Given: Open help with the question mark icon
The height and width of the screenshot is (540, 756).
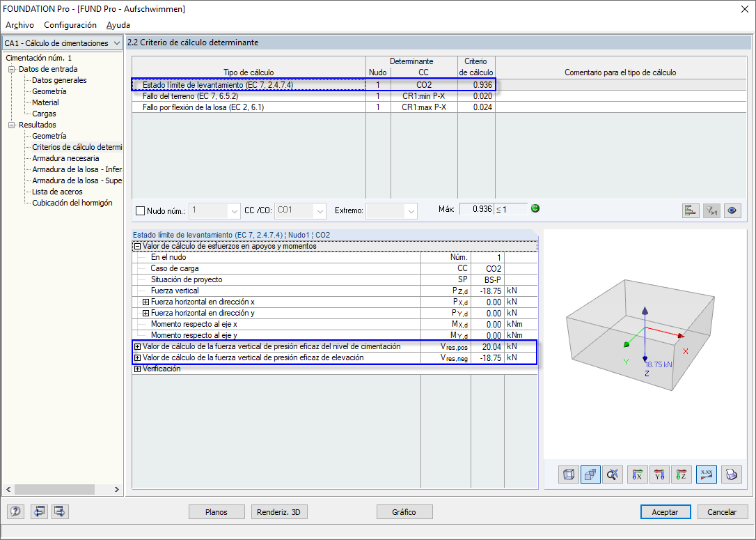Looking at the screenshot, I should pos(15,511).
